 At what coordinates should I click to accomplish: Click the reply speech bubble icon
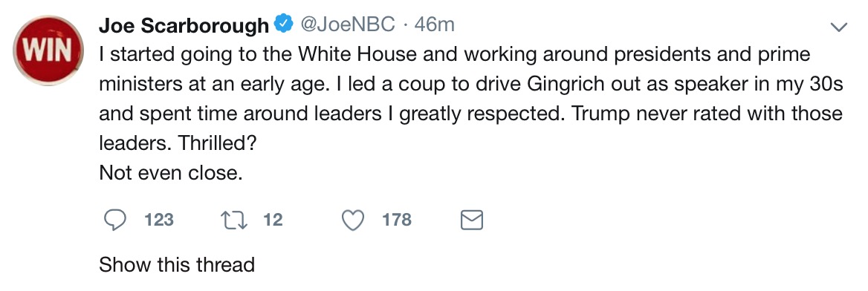[x=114, y=220]
